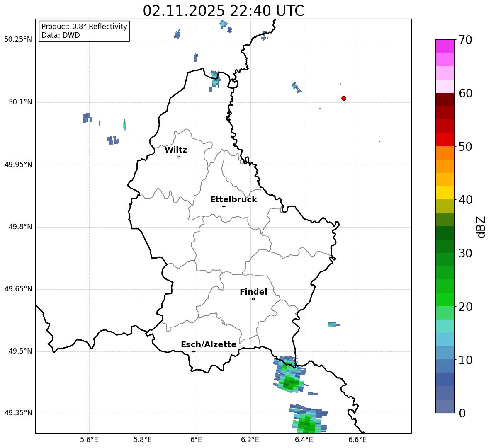Click the colorbar tick label 20
This screenshot has height=448, width=491.
point(465,307)
